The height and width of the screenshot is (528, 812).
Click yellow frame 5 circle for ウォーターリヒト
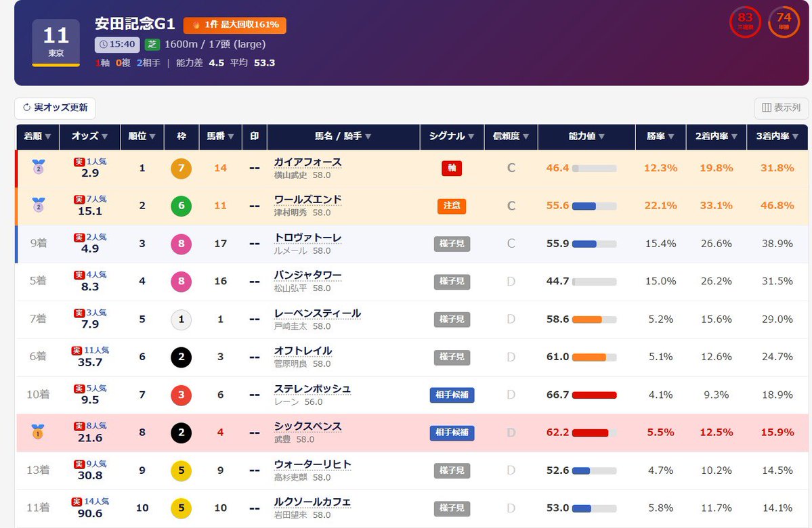point(181,470)
